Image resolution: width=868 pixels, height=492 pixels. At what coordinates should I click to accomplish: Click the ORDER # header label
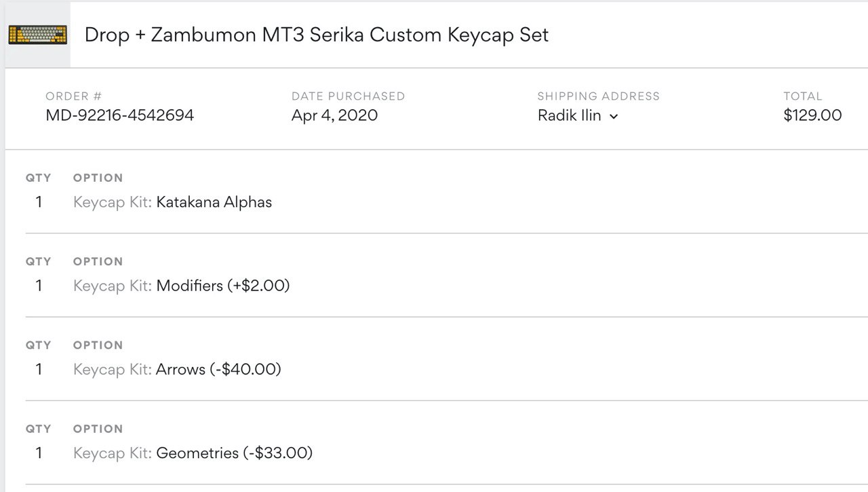click(x=74, y=96)
